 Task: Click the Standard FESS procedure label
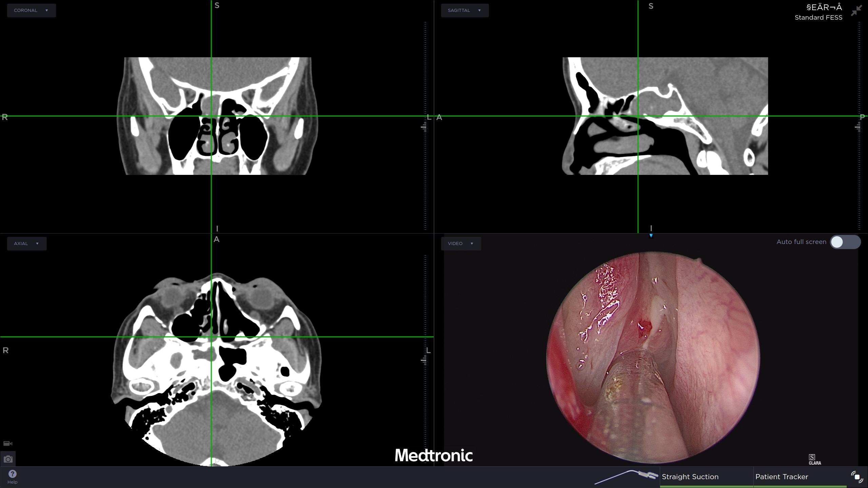(818, 18)
